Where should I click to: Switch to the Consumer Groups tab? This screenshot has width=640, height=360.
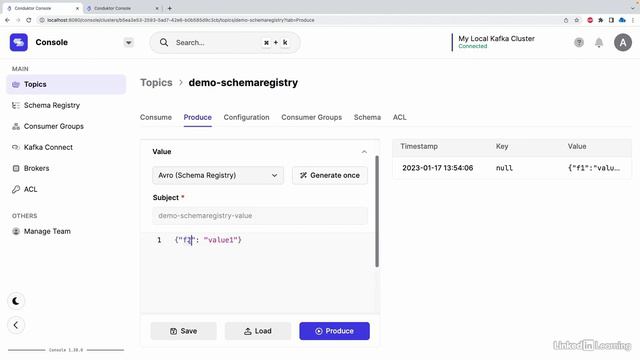[x=311, y=118]
